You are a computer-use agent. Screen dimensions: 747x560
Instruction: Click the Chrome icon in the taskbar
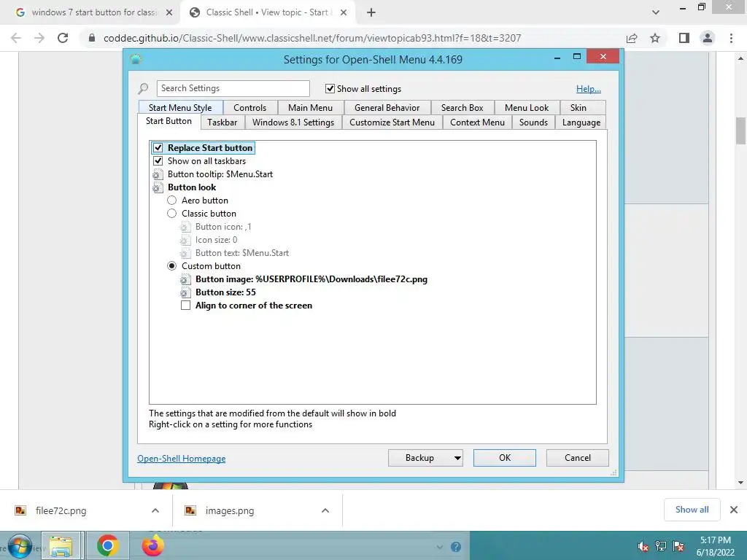pos(108,545)
